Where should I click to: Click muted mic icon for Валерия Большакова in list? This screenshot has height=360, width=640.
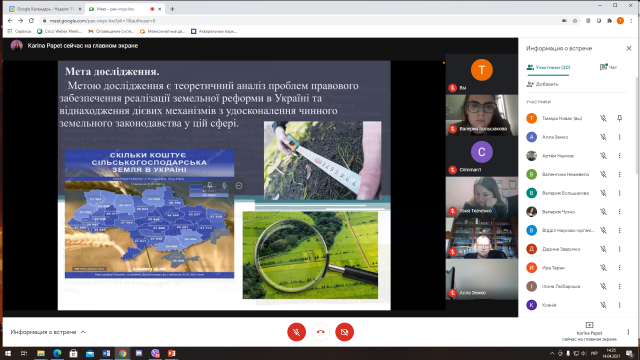[x=603, y=193]
